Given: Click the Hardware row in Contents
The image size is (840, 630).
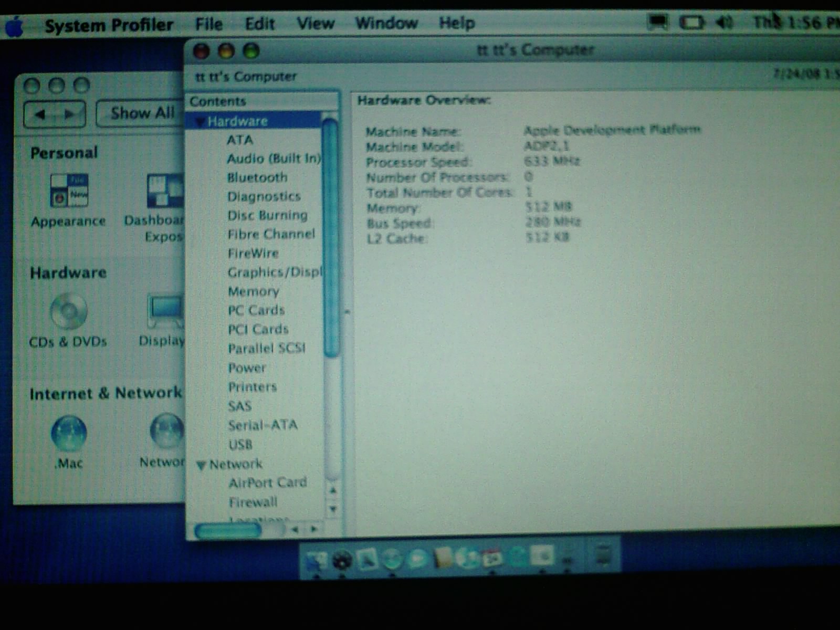Looking at the screenshot, I should (x=254, y=121).
